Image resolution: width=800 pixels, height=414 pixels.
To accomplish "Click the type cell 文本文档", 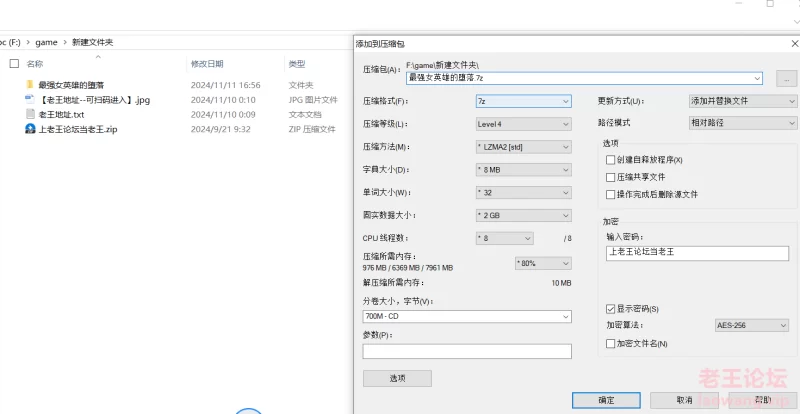I will point(305,114).
